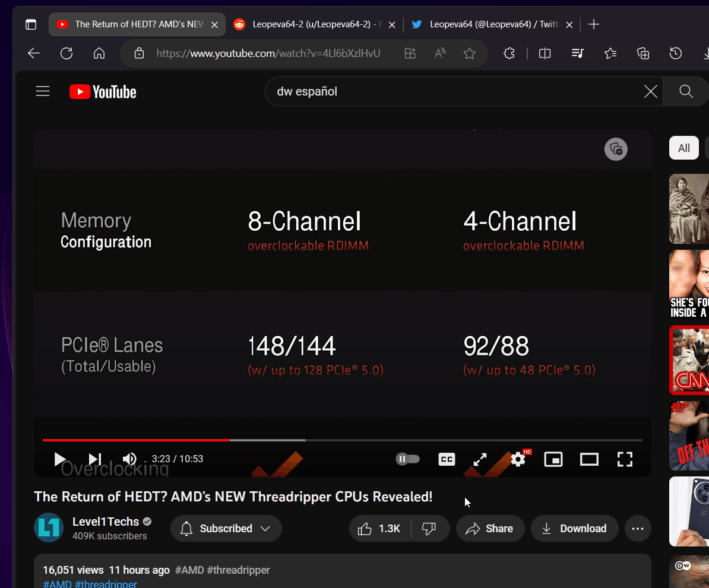Close the YouTube tab
Screen dimensions: 709x588
215,25
